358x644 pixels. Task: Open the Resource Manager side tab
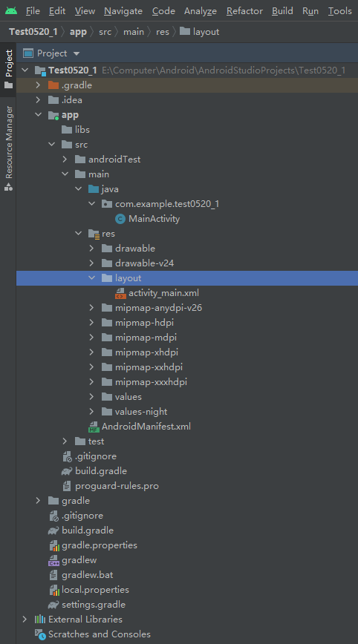[x=8, y=148]
